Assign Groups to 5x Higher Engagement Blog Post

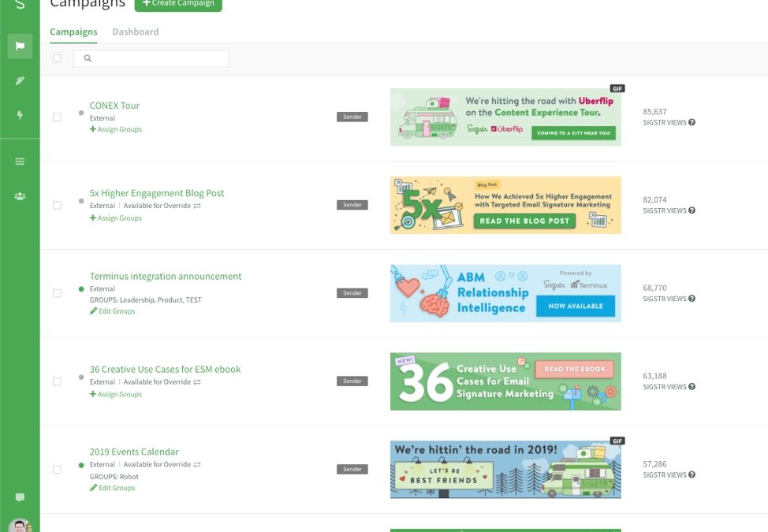tap(116, 218)
